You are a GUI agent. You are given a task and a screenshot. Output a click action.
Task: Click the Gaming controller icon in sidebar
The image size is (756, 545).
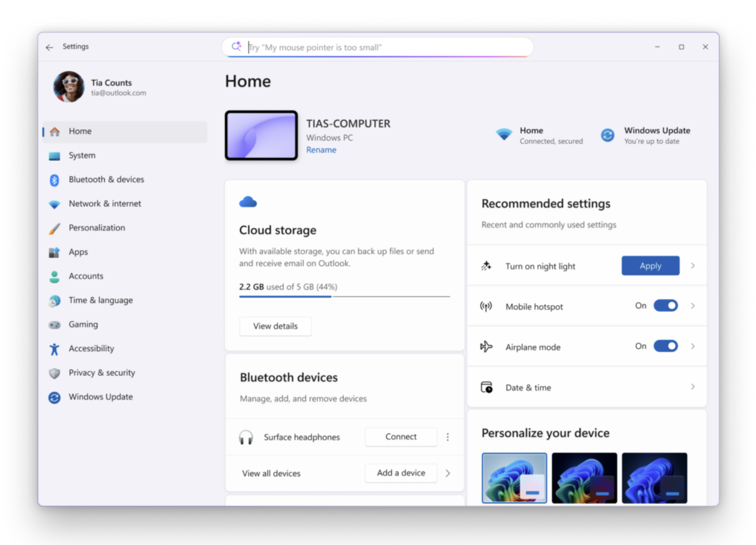[54, 325]
